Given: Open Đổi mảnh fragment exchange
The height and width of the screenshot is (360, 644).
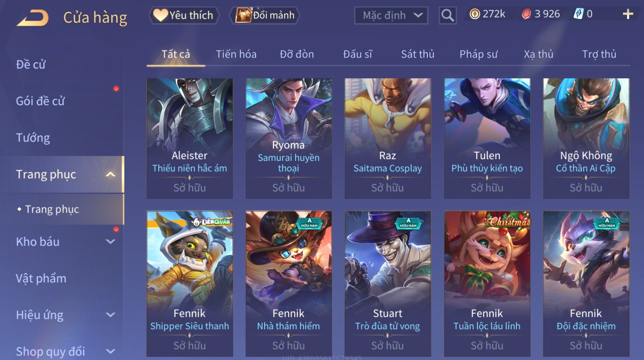Looking at the screenshot, I should pyautogui.click(x=265, y=15).
